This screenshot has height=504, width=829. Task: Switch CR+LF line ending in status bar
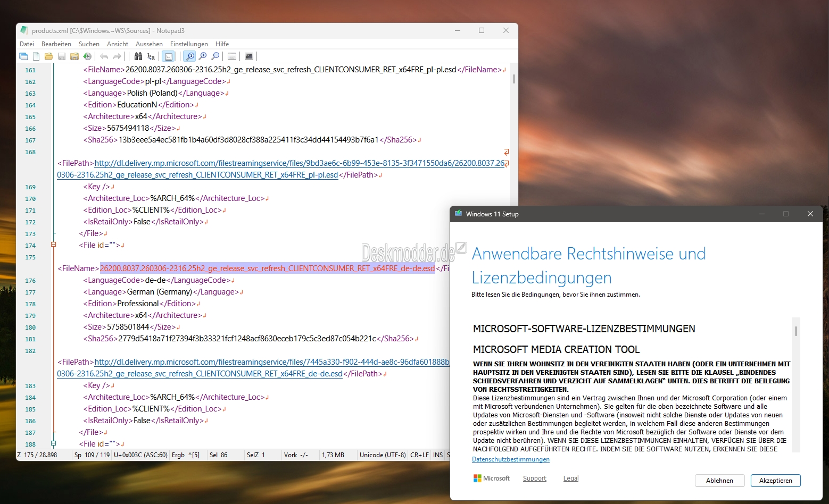click(x=419, y=455)
